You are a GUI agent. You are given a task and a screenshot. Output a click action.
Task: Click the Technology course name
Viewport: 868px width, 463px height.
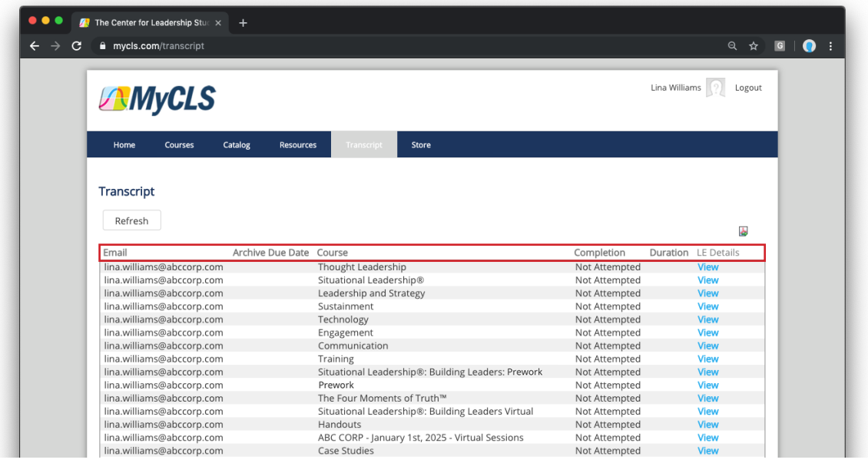[x=343, y=319]
